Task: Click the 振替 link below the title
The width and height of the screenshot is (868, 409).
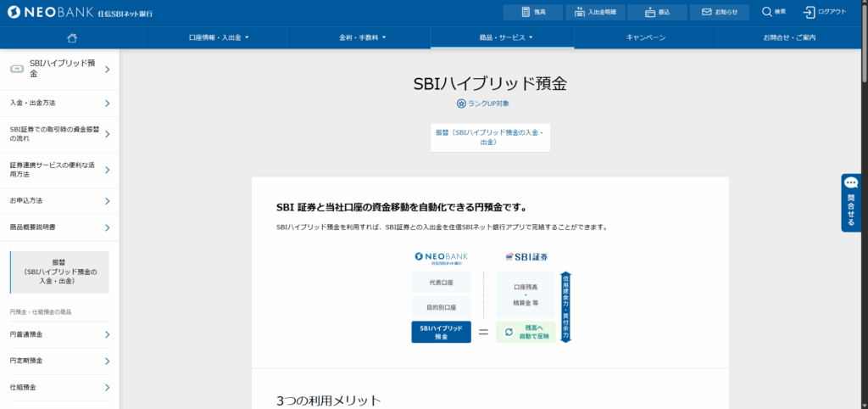Action: (x=490, y=137)
